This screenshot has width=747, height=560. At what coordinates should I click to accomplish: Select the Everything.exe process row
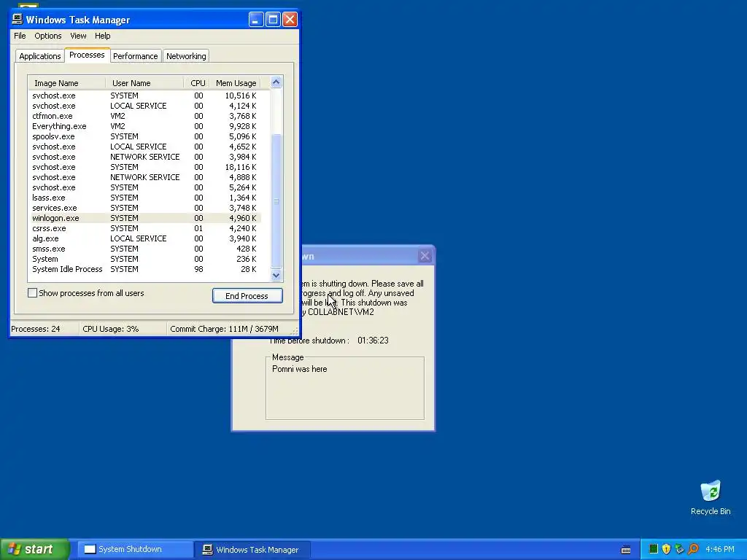click(x=145, y=126)
